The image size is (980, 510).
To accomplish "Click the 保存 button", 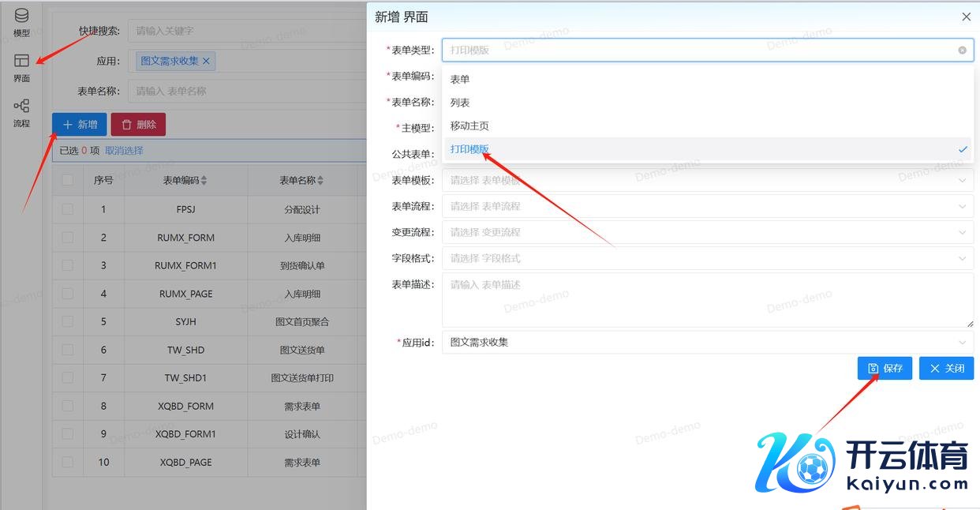I will click(x=885, y=369).
